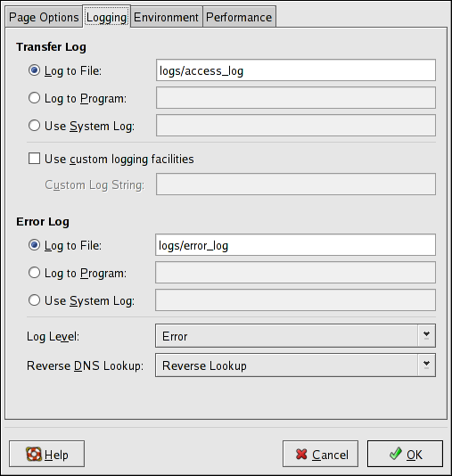Click the green checkmark OK icon
Screen dimensions: 452x476
pyautogui.click(x=396, y=454)
